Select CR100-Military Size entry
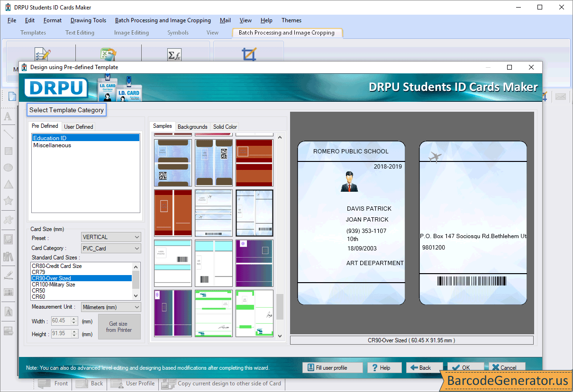Viewport: 573px width, 392px height. (x=81, y=285)
